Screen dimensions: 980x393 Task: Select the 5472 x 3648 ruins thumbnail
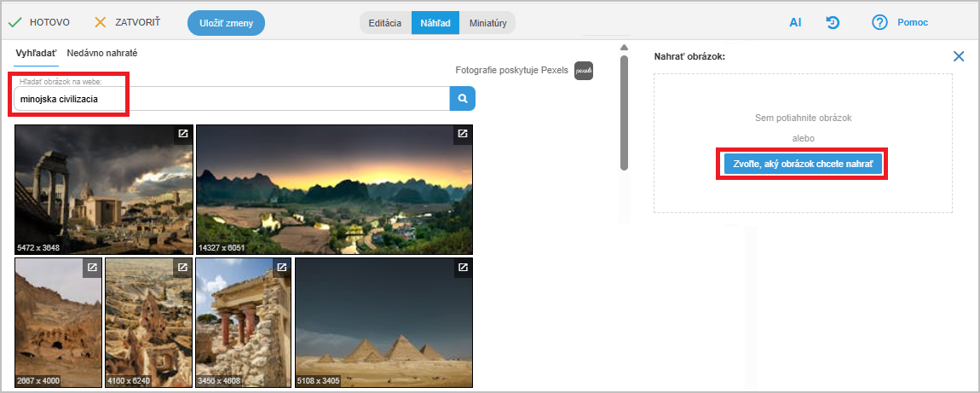tap(104, 189)
